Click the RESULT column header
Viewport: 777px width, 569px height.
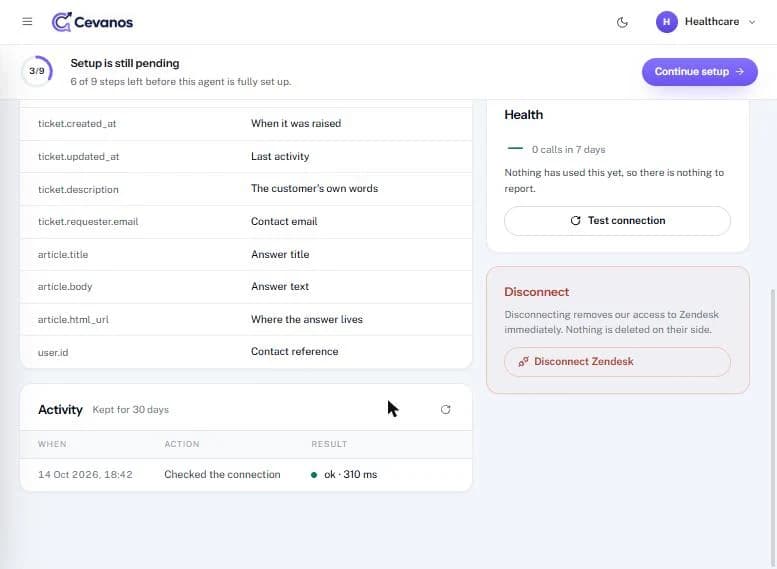coord(329,444)
